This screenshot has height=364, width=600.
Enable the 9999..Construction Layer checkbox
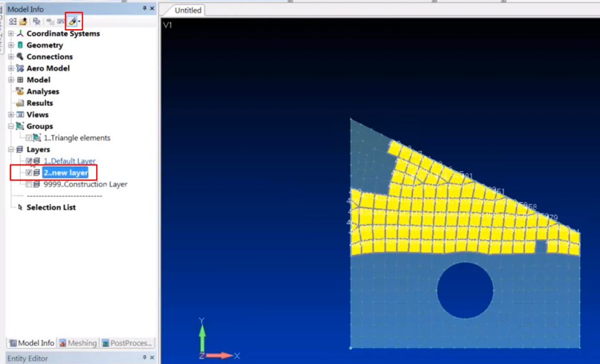(29, 184)
